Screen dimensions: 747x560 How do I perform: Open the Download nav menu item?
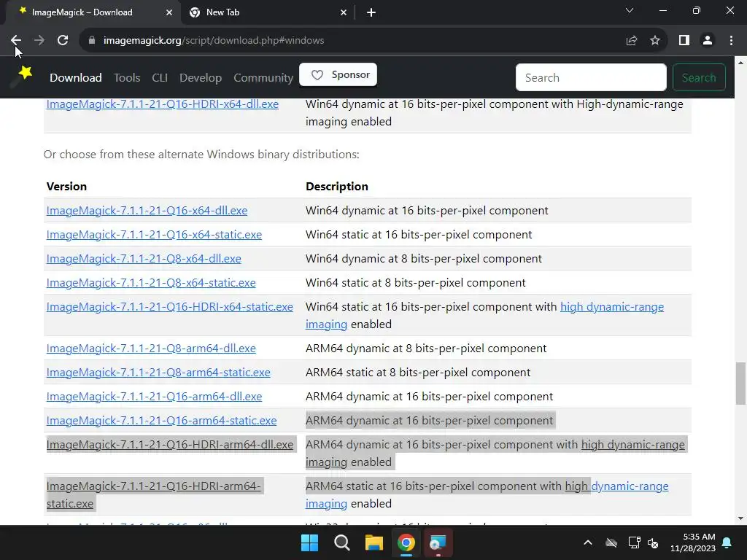76,77
